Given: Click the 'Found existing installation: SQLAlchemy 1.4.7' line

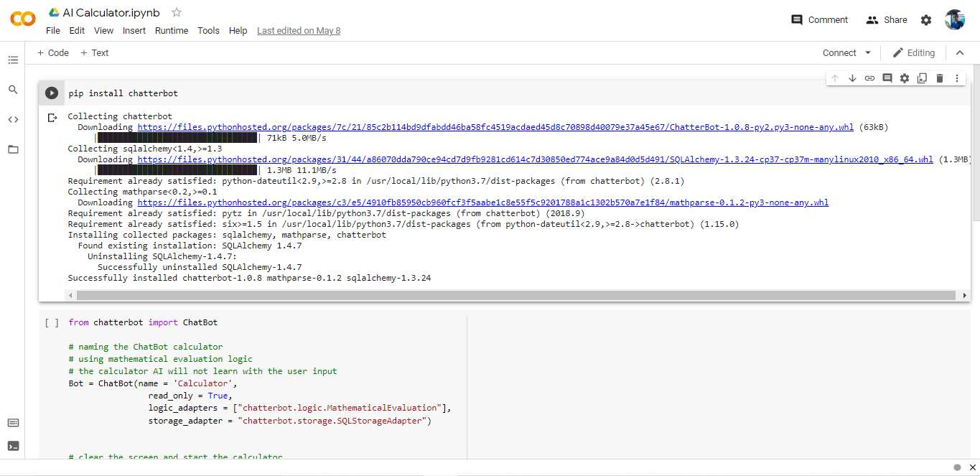Looking at the screenshot, I should click(x=190, y=246).
